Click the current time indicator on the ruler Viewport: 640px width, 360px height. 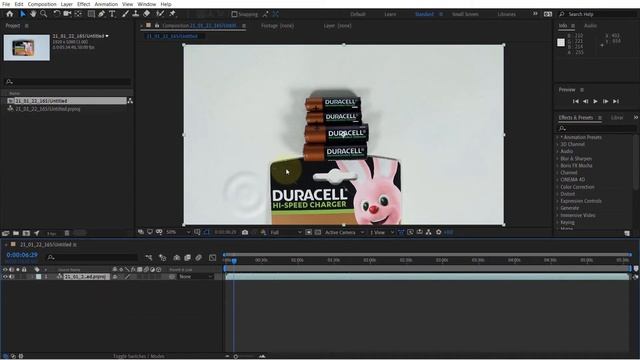point(234,260)
